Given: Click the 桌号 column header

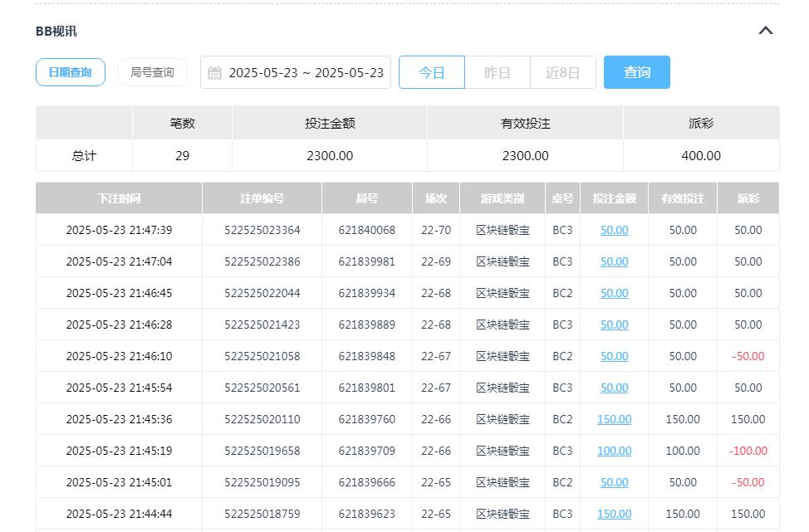Looking at the screenshot, I should pos(562,198).
